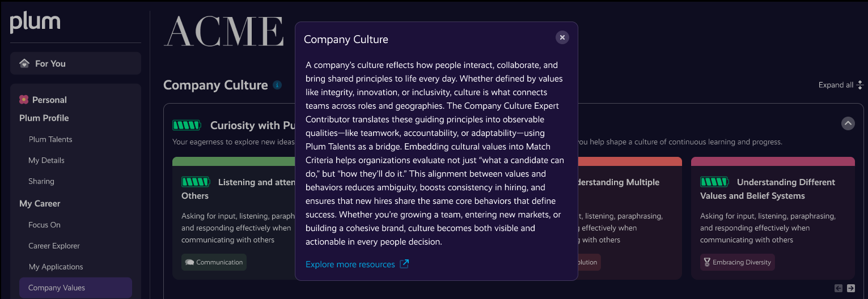The height and width of the screenshot is (299, 868).
Task: Expand all culture sections
Action: point(841,85)
